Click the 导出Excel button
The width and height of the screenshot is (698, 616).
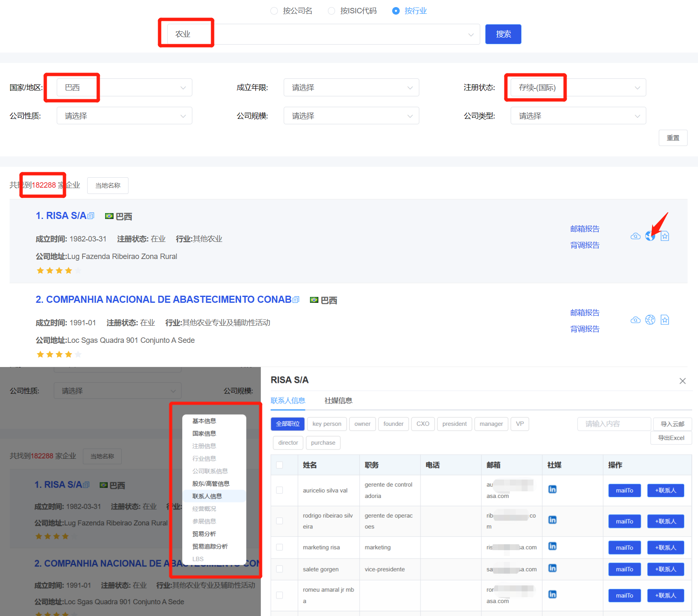[671, 438]
